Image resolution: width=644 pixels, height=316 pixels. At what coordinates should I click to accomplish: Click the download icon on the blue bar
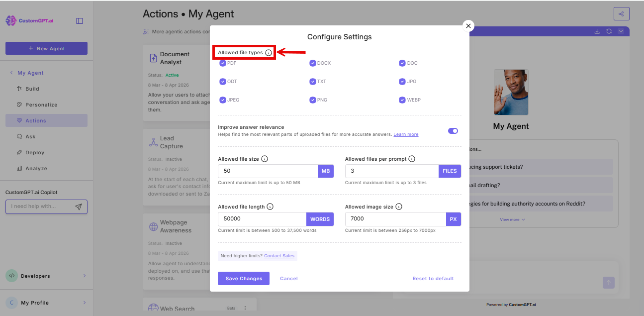point(597,31)
